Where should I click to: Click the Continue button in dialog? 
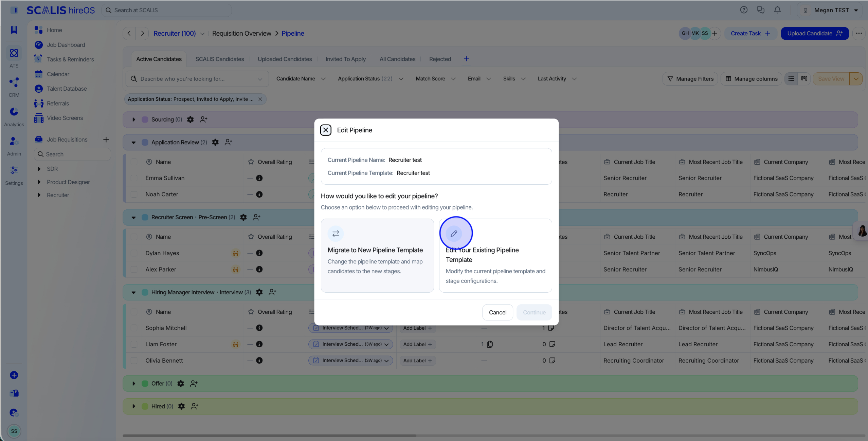tap(534, 312)
